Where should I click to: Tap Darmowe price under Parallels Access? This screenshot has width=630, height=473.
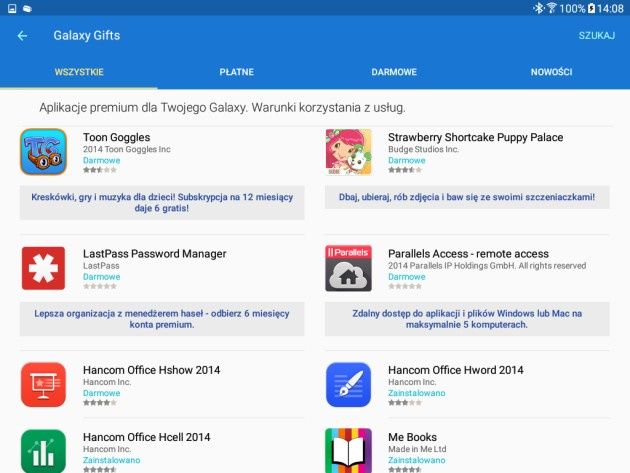tap(407, 277)
